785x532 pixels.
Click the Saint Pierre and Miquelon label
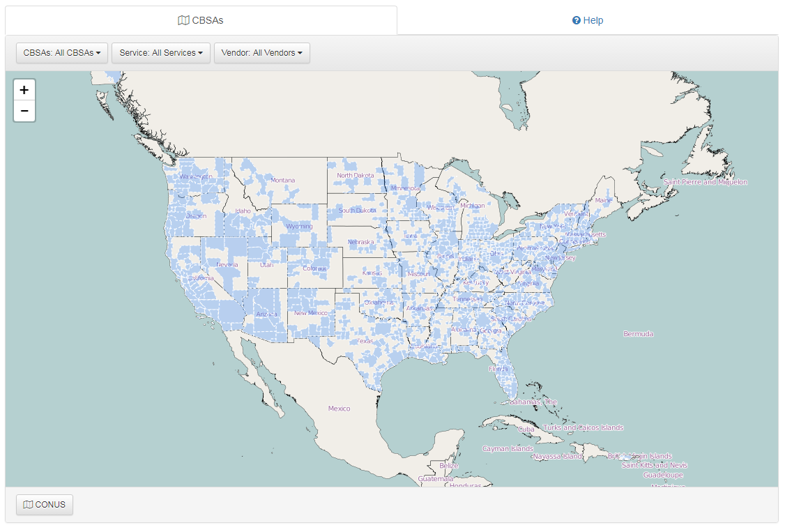(705, 182)
